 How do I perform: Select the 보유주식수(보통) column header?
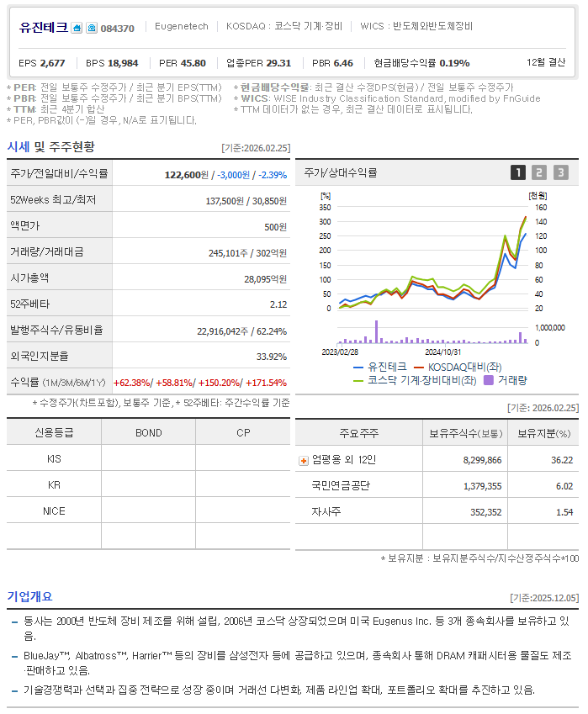465,433
